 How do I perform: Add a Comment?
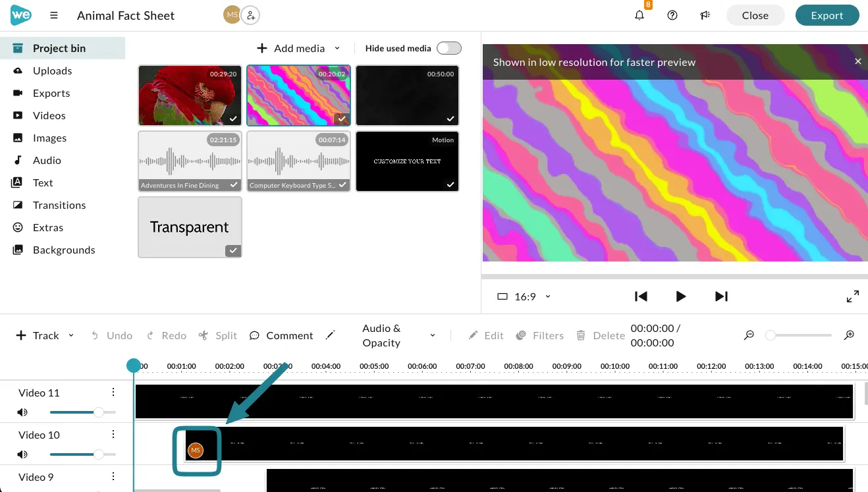point(281,335)
